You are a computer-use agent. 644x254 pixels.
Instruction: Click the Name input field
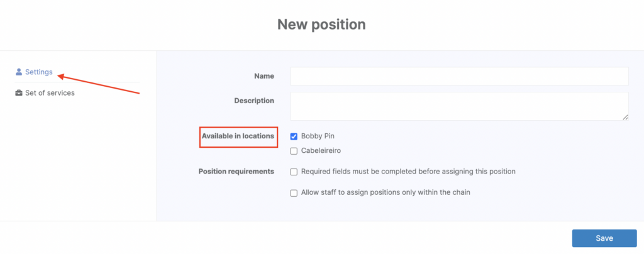459,76
